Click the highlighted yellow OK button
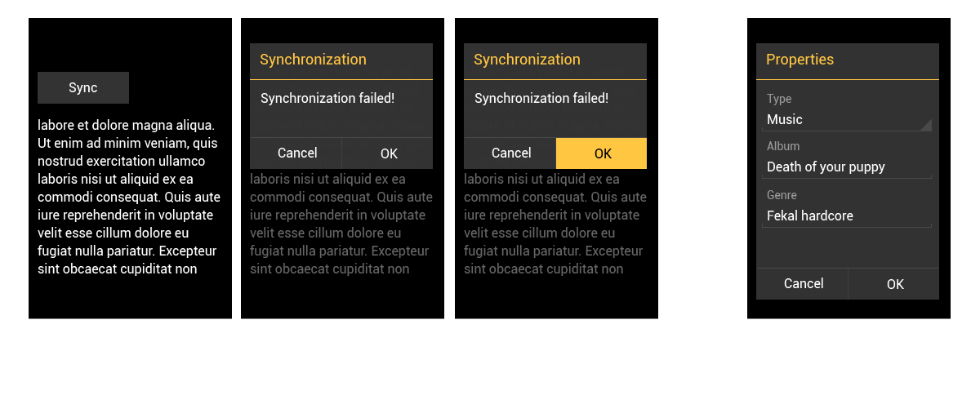The image size is (980, 400). [x=602, y=153]
